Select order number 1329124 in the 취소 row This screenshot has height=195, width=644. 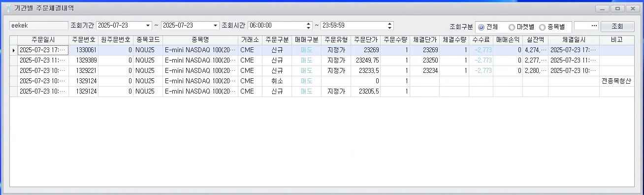83,81
